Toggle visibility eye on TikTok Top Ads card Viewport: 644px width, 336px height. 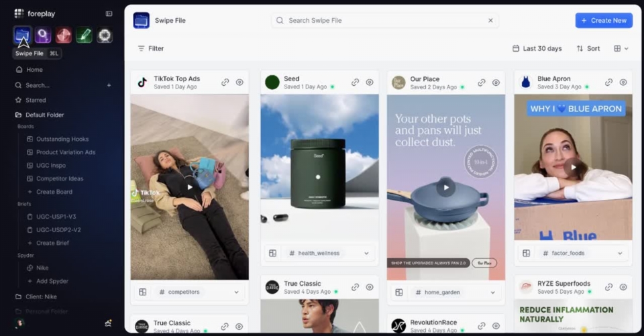pyautogui.click(x=239, y=82)
